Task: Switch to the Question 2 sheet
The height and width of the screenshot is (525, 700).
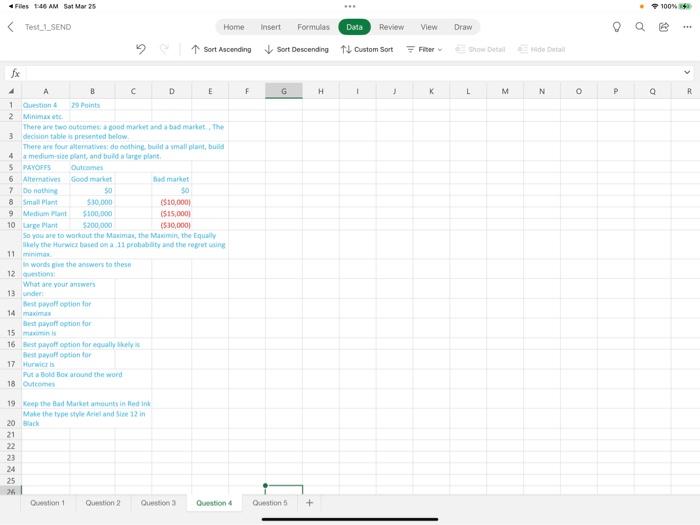Action: pyautogui.click(x=103, y=503)
